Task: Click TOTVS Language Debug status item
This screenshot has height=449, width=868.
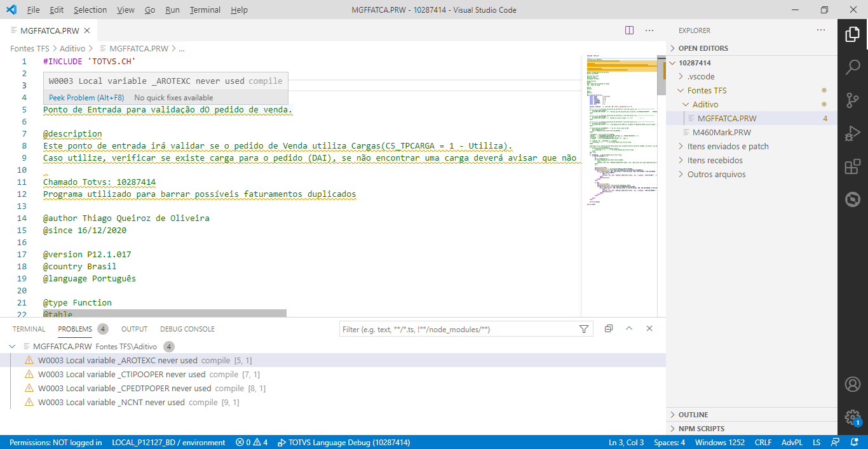Action: (x=344, y=443)
